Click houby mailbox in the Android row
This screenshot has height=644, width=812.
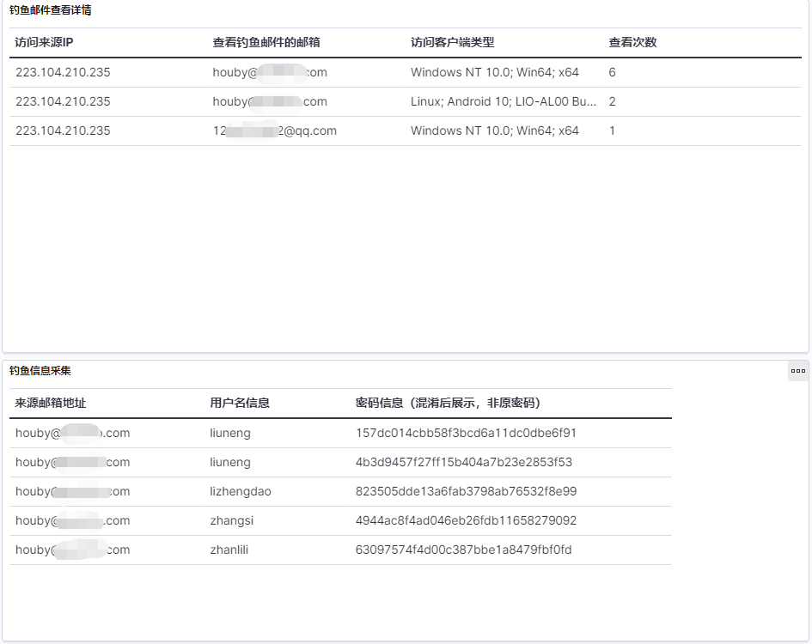(270, 101)
